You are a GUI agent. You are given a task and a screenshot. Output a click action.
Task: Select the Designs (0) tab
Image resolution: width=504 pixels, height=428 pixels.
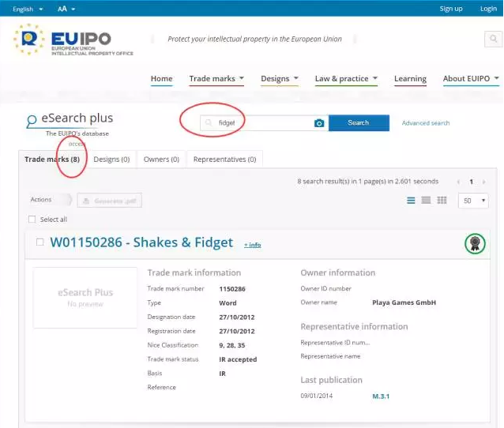click(111, 160)
